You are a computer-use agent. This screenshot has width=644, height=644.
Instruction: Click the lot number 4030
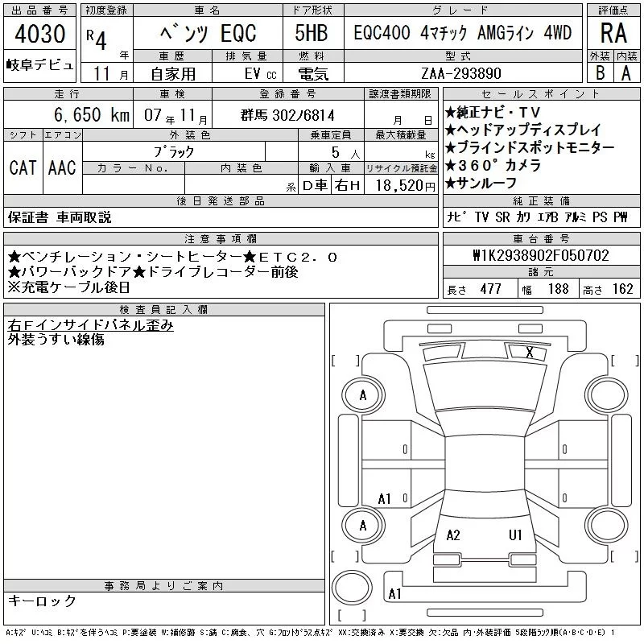39,33
